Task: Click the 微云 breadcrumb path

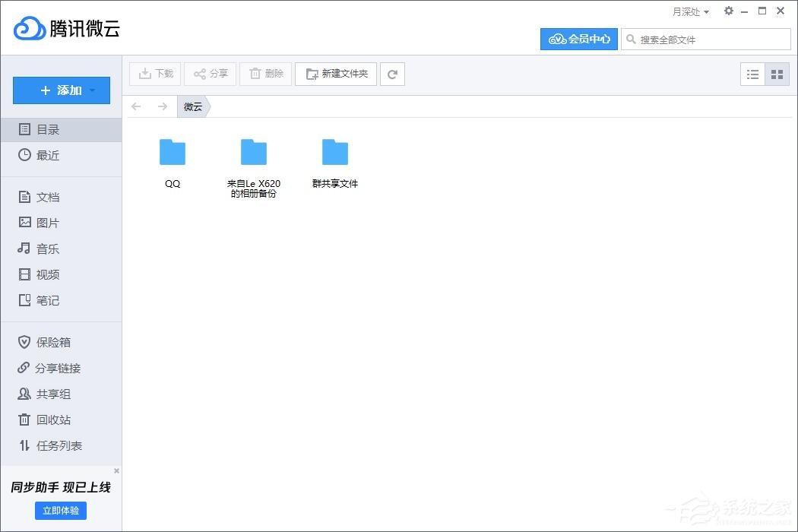Action: click(x=193, y=106)
